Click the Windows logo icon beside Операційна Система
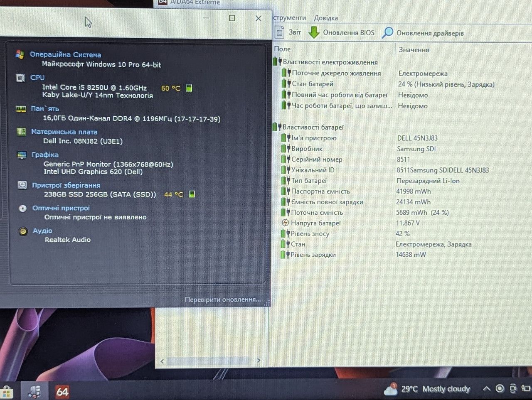 [x=20, y=54]
